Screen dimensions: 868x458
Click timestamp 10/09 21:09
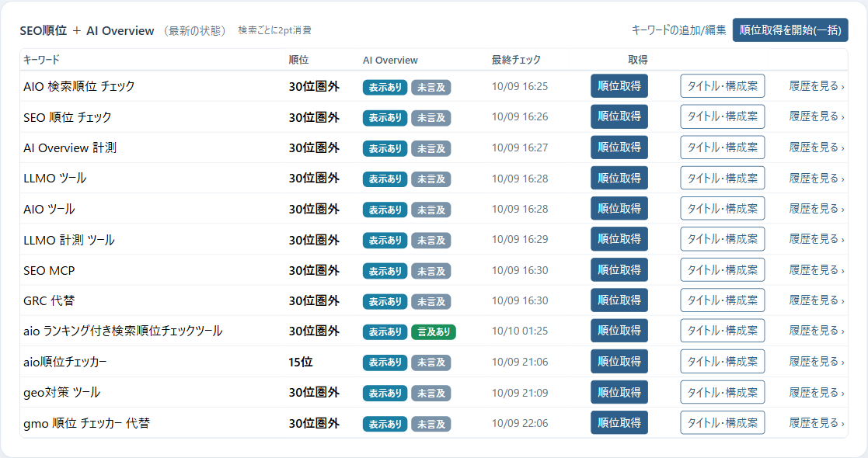pyautogui.click(x=520, y=393)
